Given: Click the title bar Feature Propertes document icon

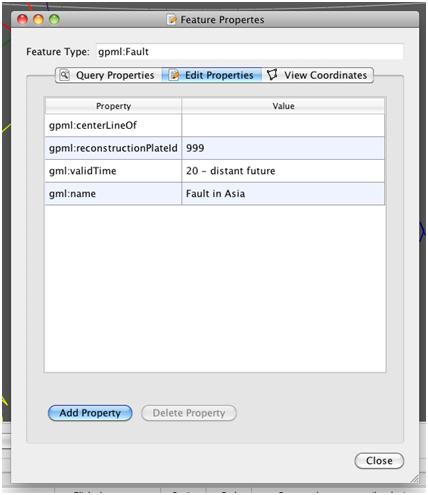Looking at the screenshot, I should (x=172, y=20).
